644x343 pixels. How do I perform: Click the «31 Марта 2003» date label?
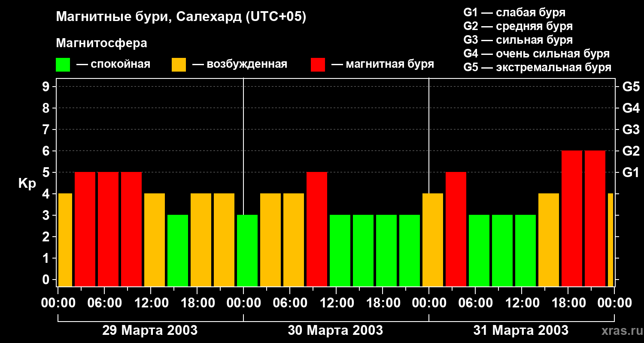click(521, 330)
